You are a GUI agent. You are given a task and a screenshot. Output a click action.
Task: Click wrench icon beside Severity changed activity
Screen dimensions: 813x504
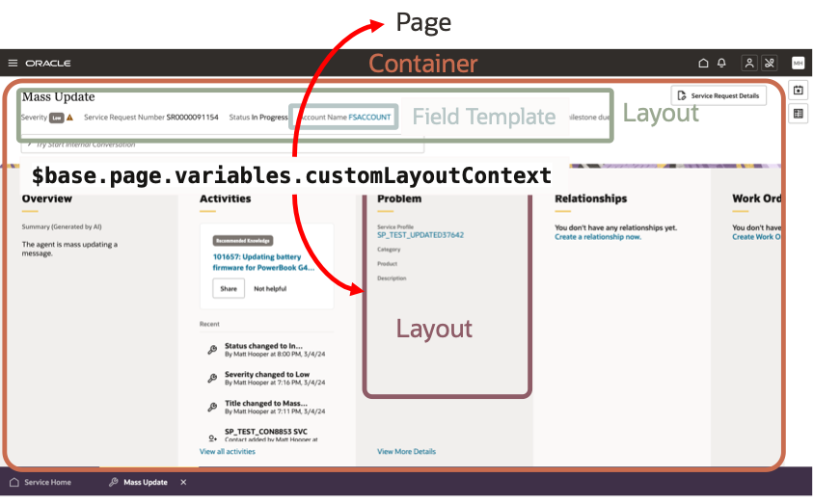(x=212, y=378)
